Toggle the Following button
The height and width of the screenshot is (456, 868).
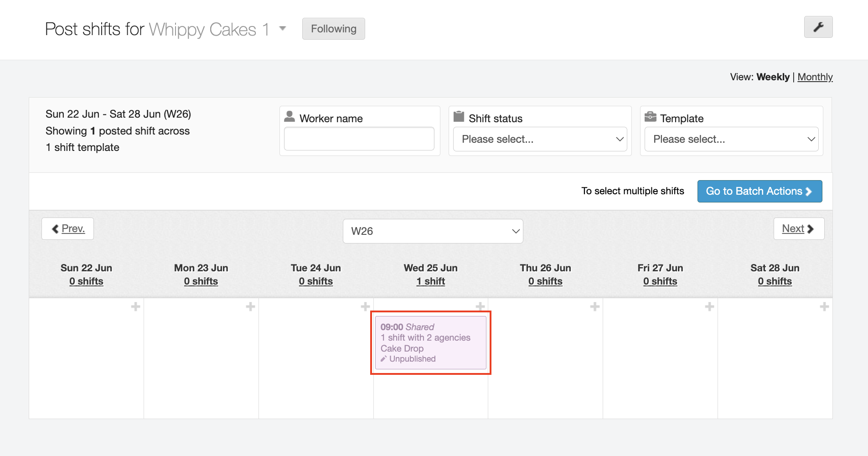pyautogui.click(x=333, y=29)
